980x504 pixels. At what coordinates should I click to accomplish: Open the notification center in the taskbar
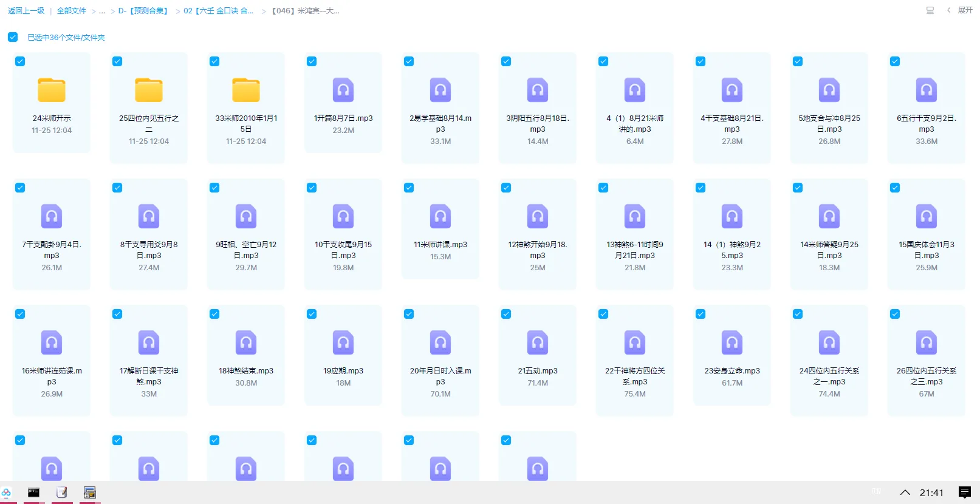click(964, 492)
